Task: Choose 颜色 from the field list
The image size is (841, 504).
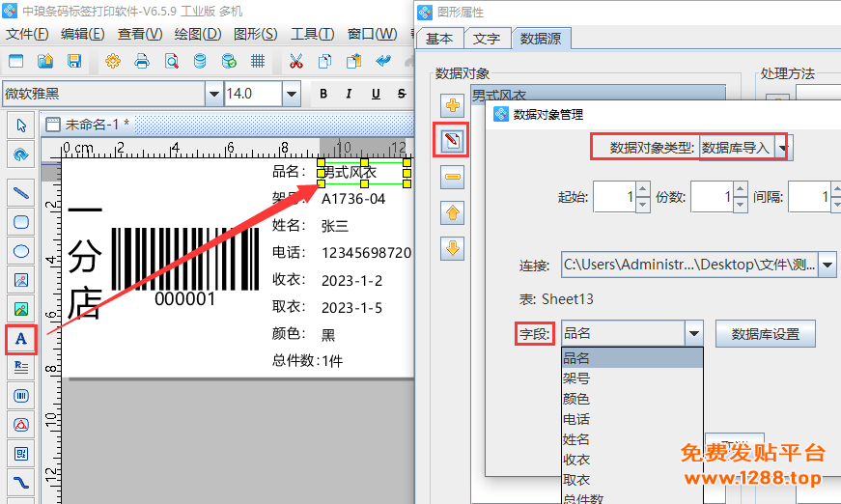Action: pos(631,399)
